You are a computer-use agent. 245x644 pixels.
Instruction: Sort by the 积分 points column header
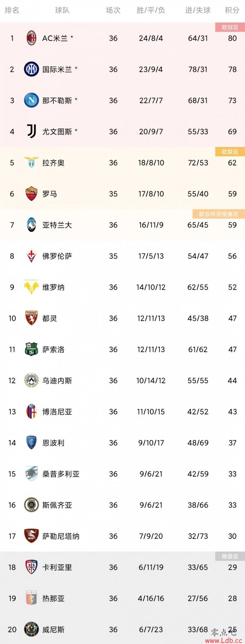point(232,10)
